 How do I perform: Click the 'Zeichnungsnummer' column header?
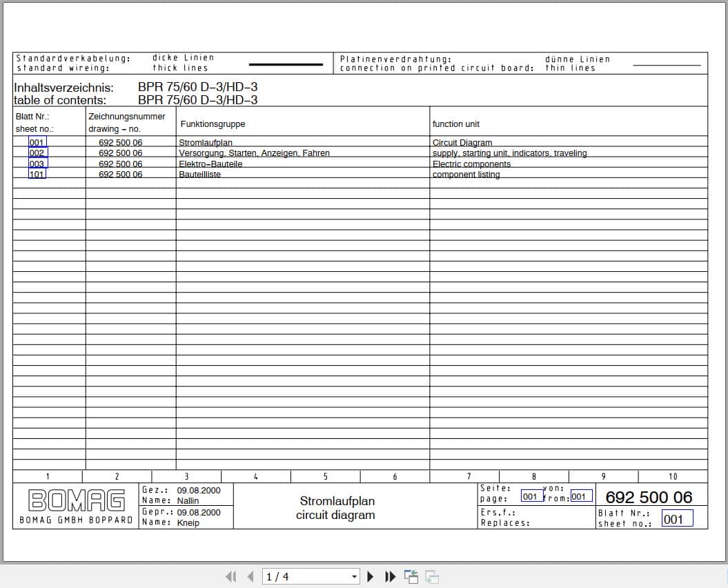(x=127, y=117)
